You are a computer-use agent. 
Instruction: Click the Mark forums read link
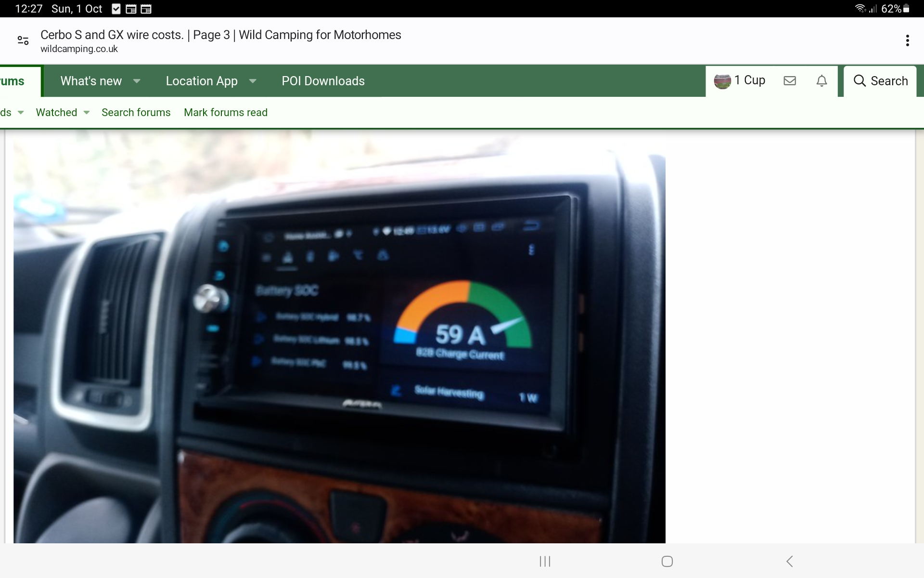225,113
